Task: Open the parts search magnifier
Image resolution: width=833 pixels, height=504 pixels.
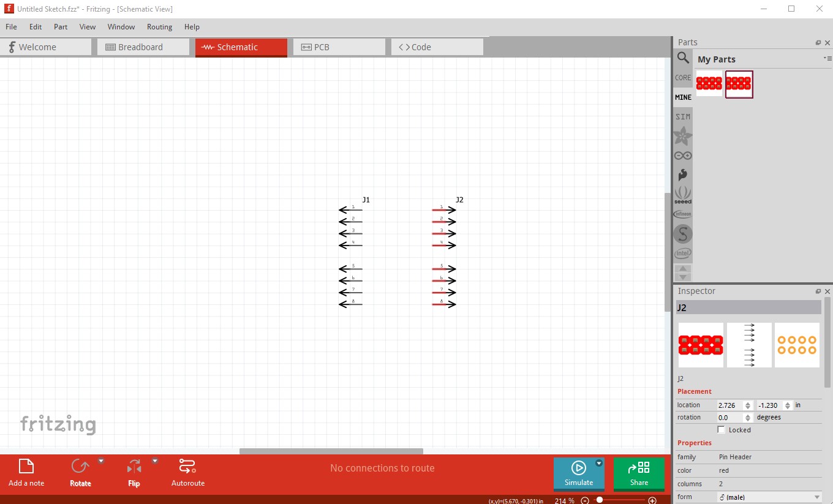Action: tap(683, 58)
